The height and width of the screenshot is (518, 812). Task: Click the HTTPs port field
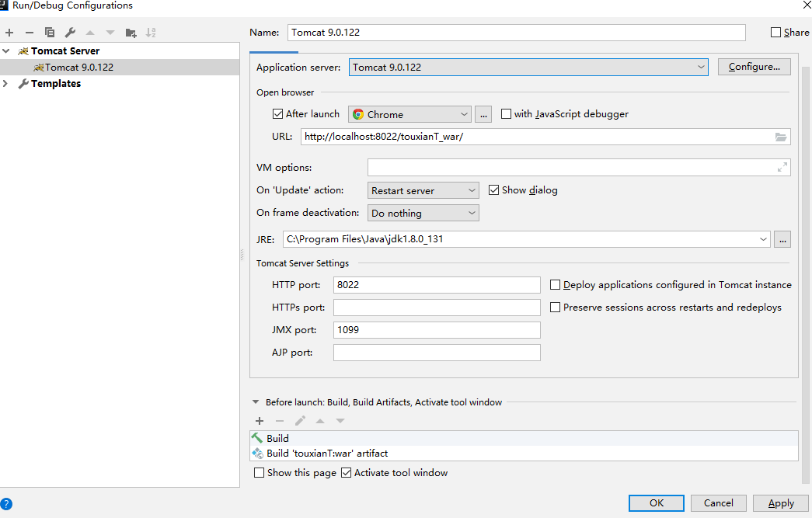point(437,308)
